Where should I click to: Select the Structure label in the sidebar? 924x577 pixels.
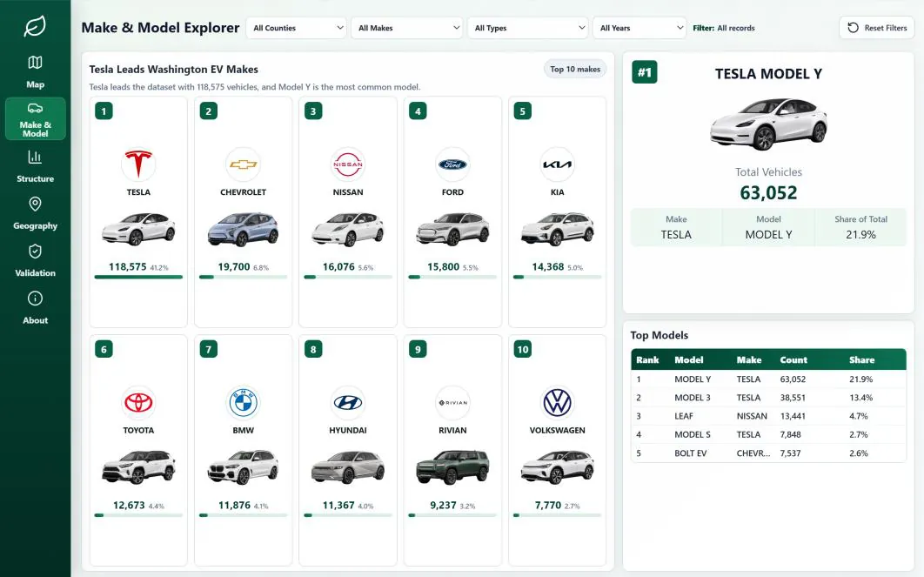click(x=35, y=178)
